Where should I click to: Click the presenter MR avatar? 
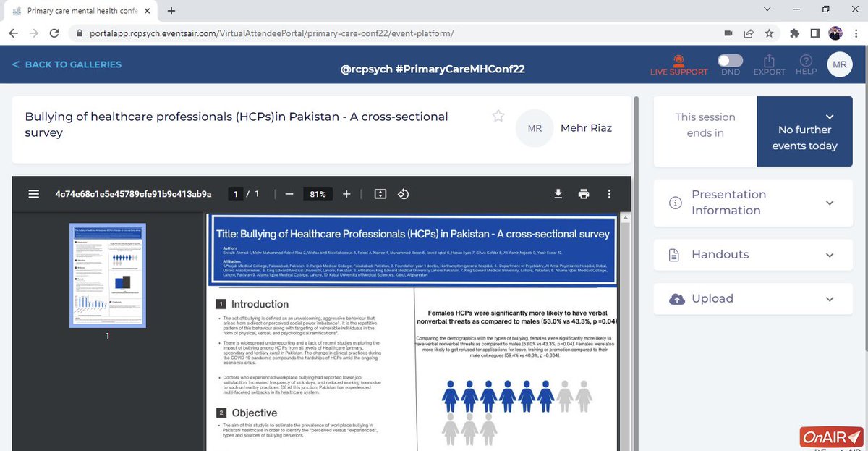coord(535,128)
